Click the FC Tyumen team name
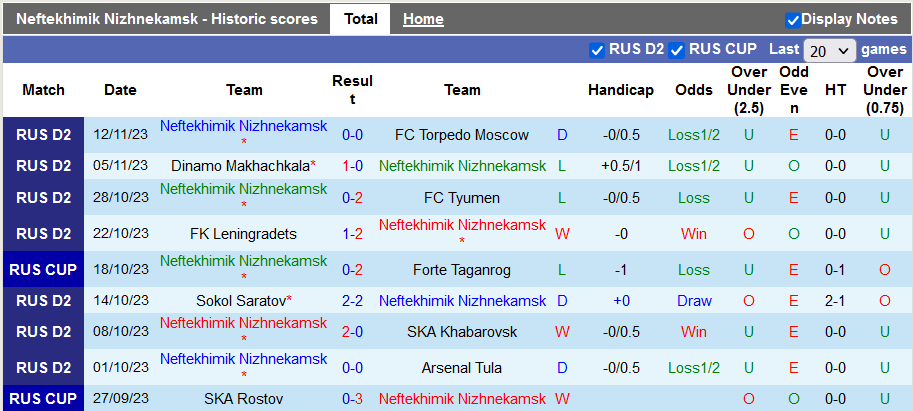Screen dimensions: 913x411 [x=462, y=198]
